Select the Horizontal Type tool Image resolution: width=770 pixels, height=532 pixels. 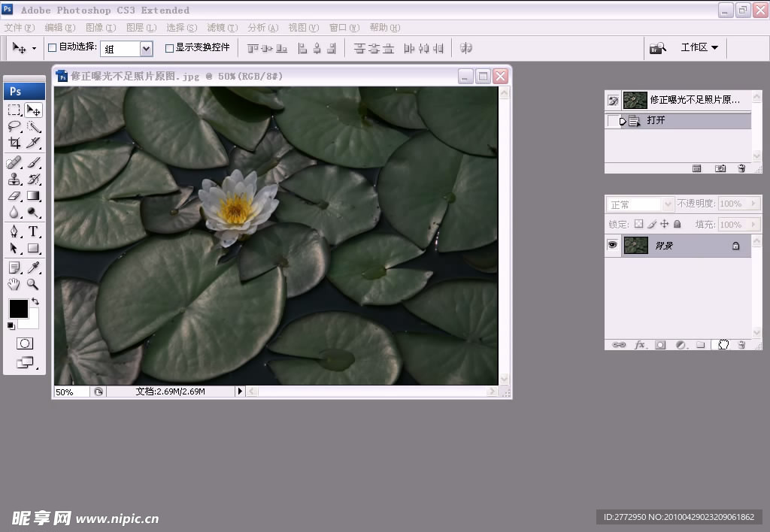point(33,231)
